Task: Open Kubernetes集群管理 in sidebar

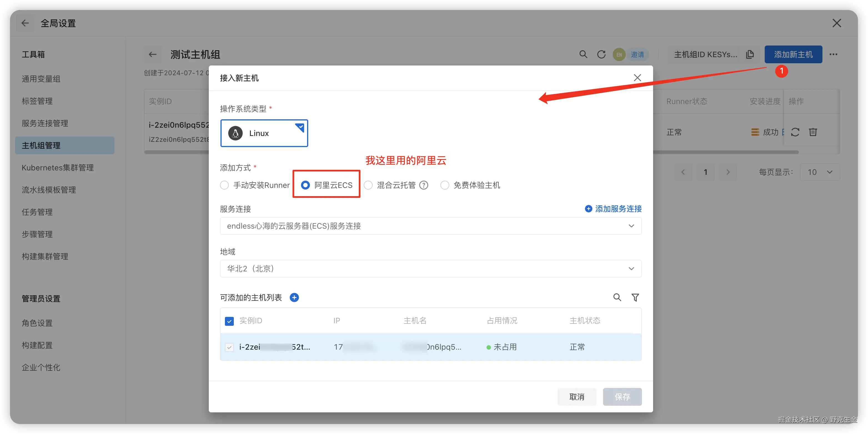Action: (x=58, y=168)
